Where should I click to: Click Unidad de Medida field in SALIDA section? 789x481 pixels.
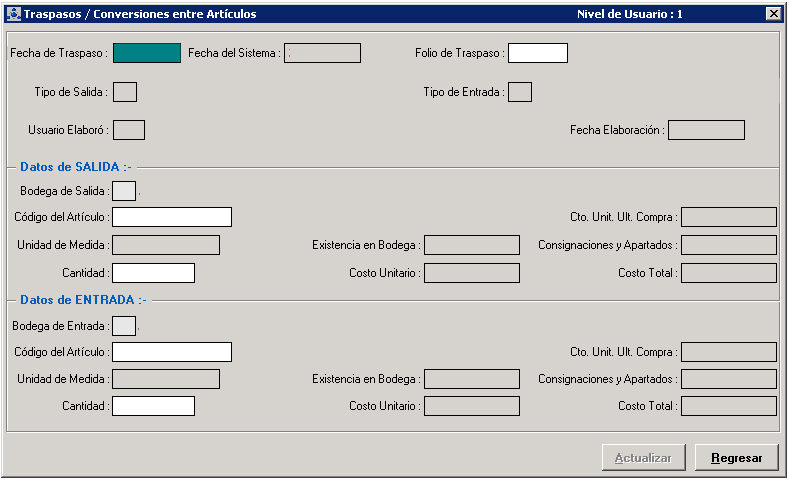pos(166,245)
